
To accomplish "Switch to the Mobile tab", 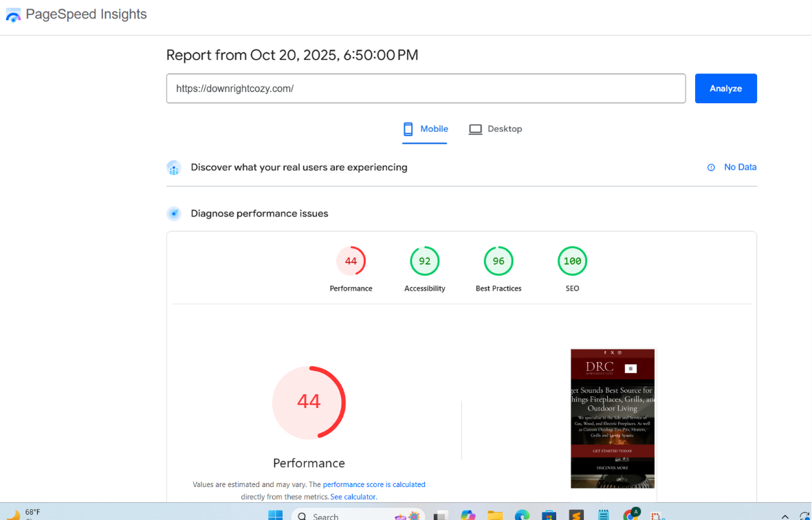I will [425, 129].
